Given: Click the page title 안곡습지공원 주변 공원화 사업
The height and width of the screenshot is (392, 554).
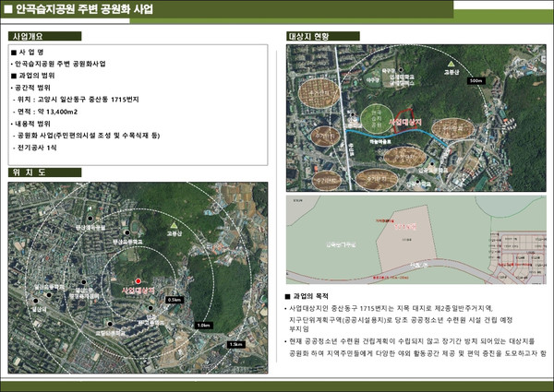Looking at the screenshot, I should click(84, 9).
